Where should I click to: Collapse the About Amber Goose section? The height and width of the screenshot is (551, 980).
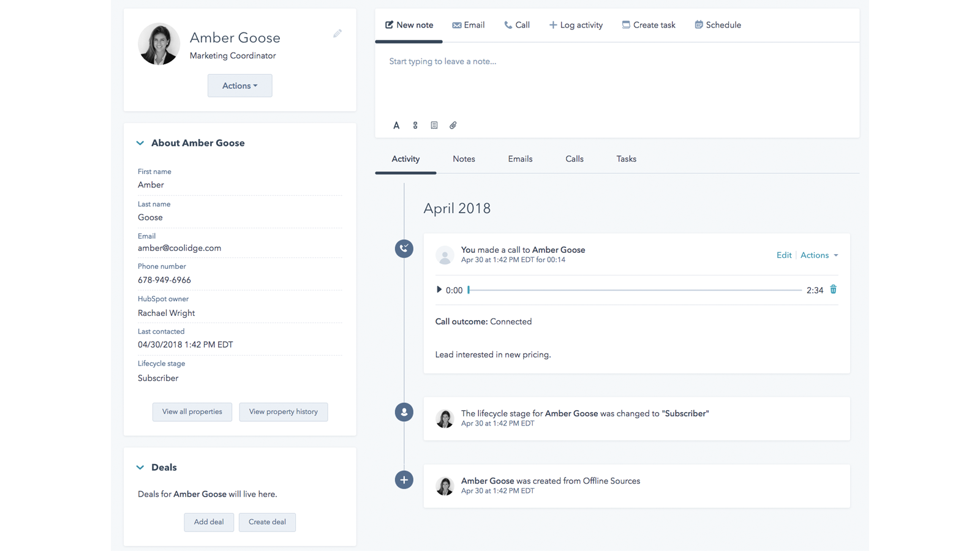tap(140, 143)
